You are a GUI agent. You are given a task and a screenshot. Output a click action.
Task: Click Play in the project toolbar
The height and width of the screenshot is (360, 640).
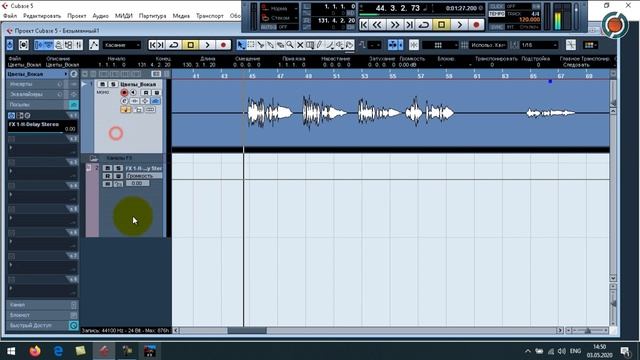pyautogui.click(x=207, y=45)
